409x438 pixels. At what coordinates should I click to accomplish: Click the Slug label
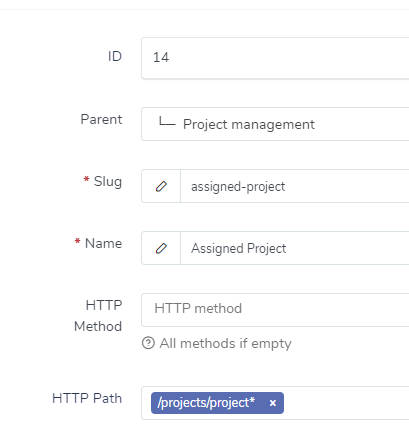coord(108,182)
